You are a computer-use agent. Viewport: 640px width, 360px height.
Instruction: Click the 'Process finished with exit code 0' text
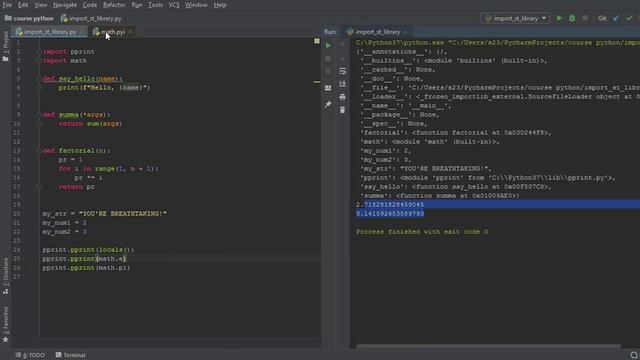pyautogui.click(x=422, y=231)
